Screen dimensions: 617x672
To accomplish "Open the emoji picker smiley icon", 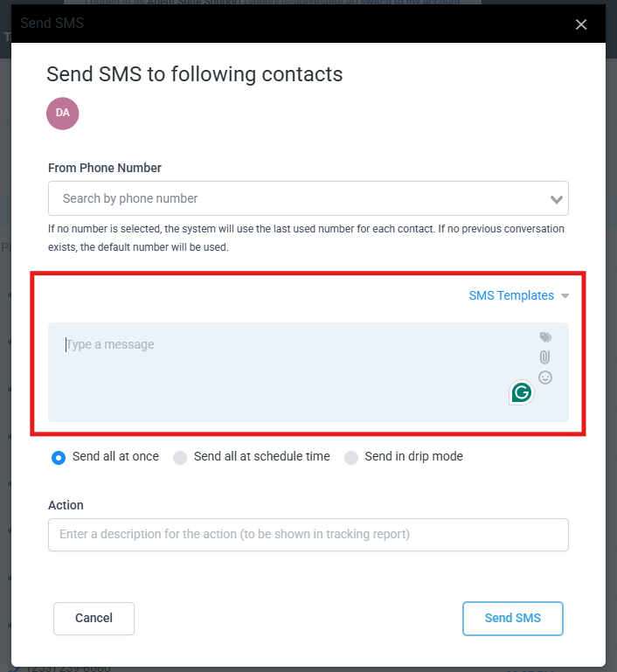I will [x=545, y=378].
